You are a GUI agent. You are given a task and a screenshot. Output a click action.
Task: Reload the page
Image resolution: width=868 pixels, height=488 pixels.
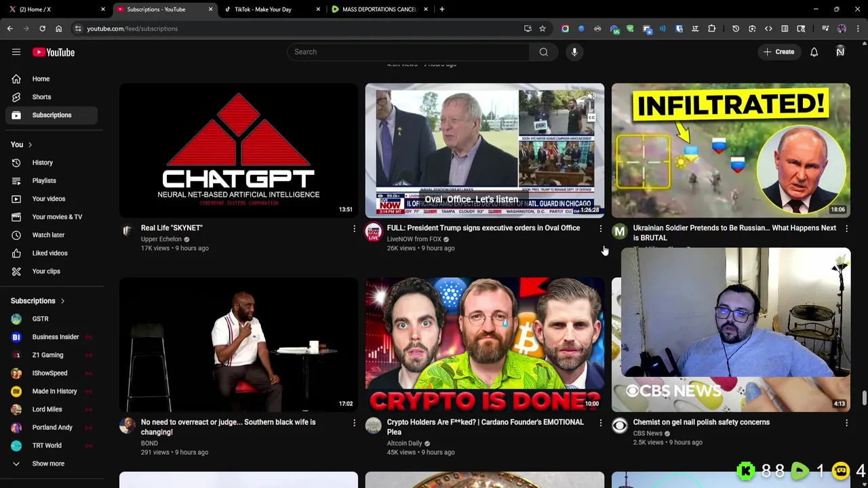42,28
